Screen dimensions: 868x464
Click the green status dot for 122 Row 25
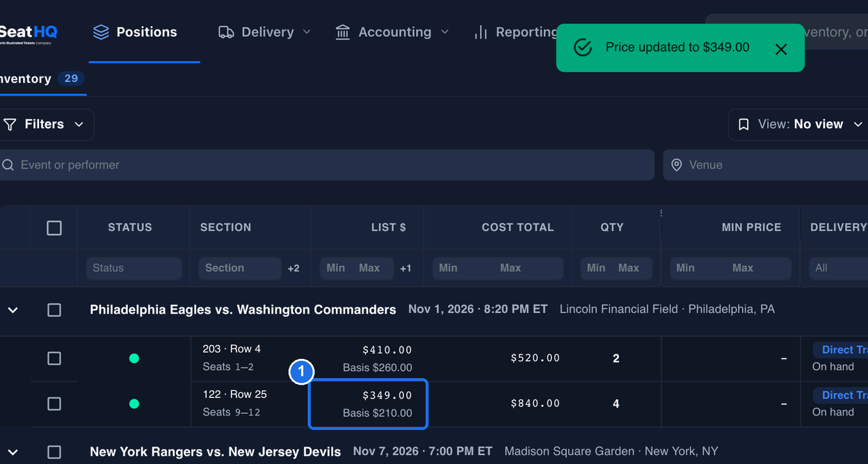pyautogui.click(x=134, y=403)
